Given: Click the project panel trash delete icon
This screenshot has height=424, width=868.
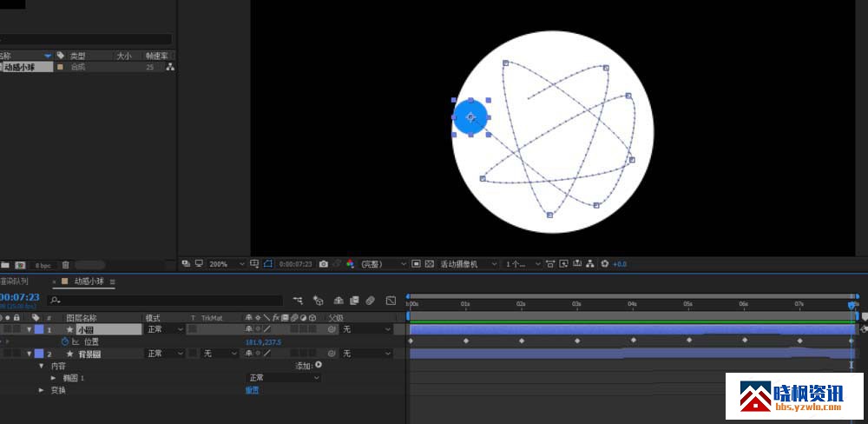Looking at the screenshot, I should [x=65, y=266].
